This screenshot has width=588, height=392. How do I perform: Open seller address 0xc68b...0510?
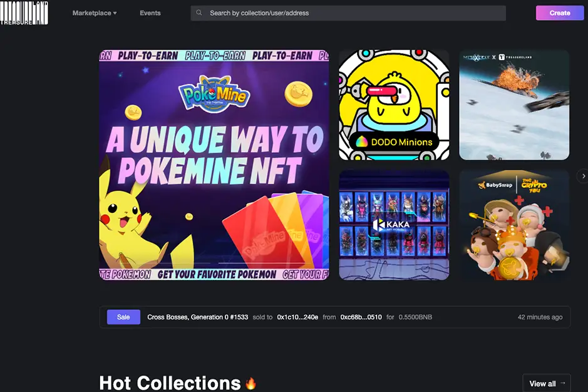point(361,317)
